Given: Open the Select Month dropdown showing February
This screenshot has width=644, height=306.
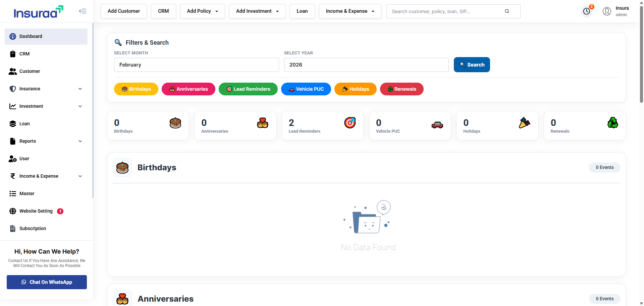Looking at the screenshot, I should [x=197, y=65].
